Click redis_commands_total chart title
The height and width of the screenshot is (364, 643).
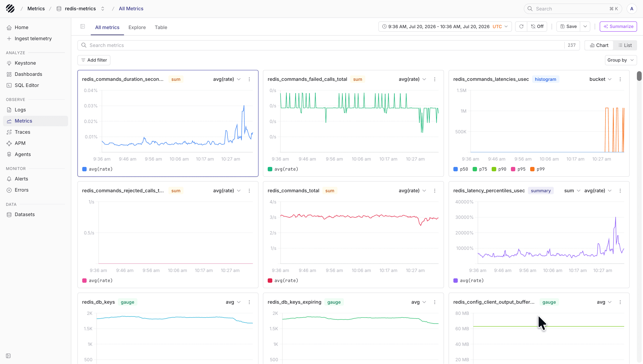click(x=294, y=191)
